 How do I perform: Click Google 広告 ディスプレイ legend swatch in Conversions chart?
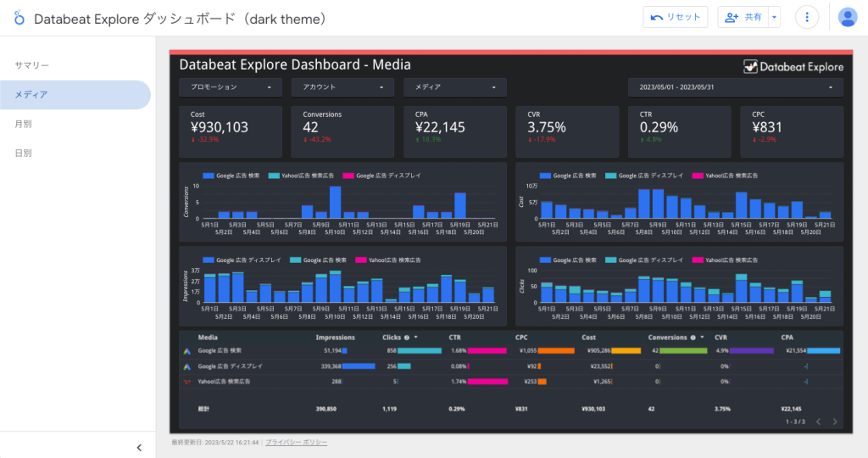tap(348, 176)
